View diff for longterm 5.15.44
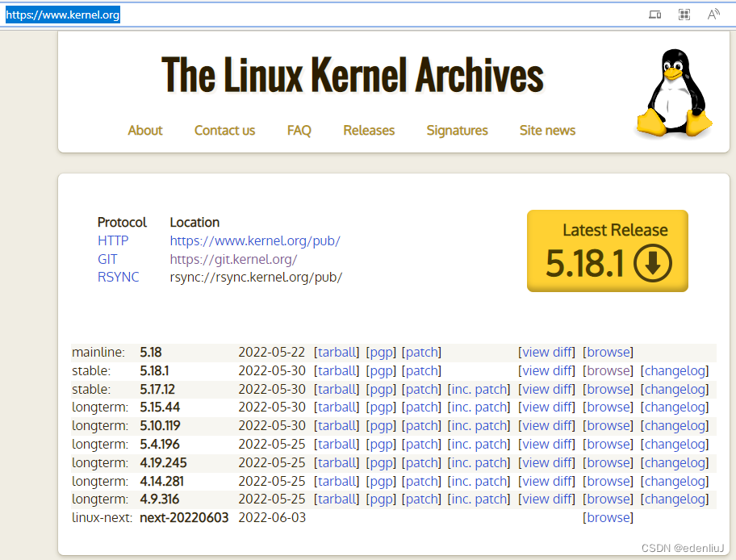 547,407
